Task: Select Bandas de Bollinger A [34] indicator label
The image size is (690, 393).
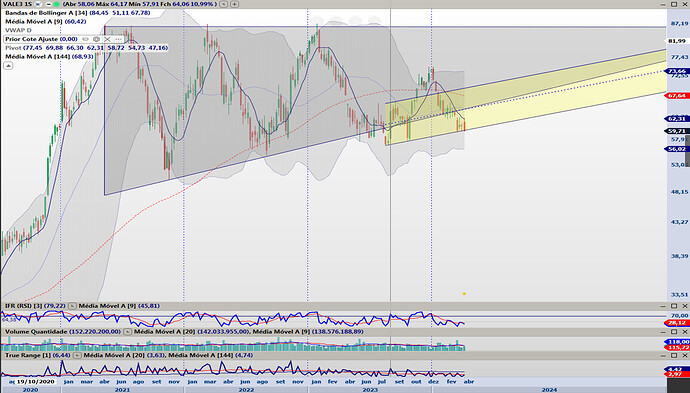Action: [46, 13]
